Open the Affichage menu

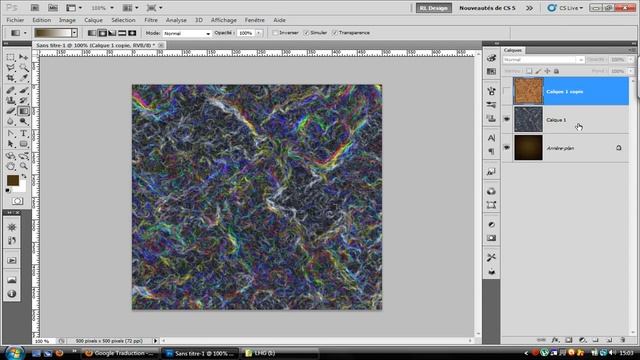coord(224,20)
